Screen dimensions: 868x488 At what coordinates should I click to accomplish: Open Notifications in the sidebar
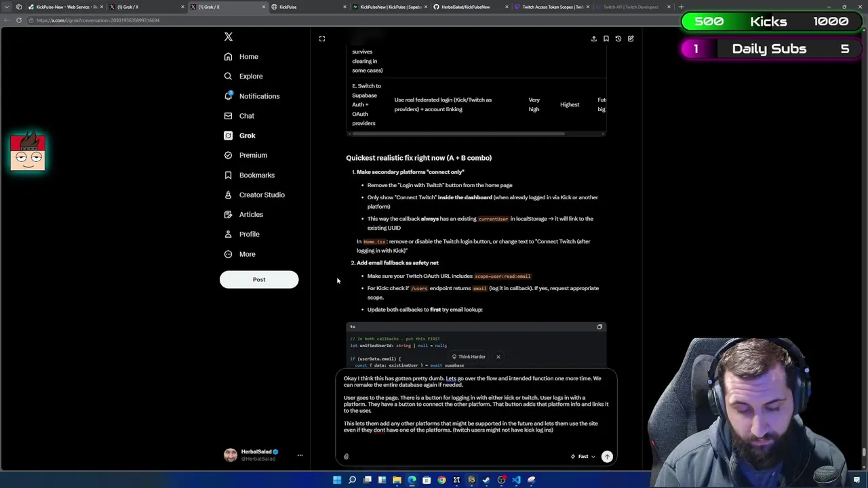click(252, 96)
